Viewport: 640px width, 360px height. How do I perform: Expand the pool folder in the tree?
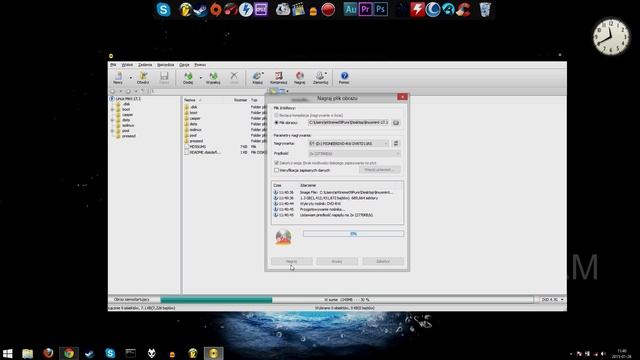tap(113, 131)
